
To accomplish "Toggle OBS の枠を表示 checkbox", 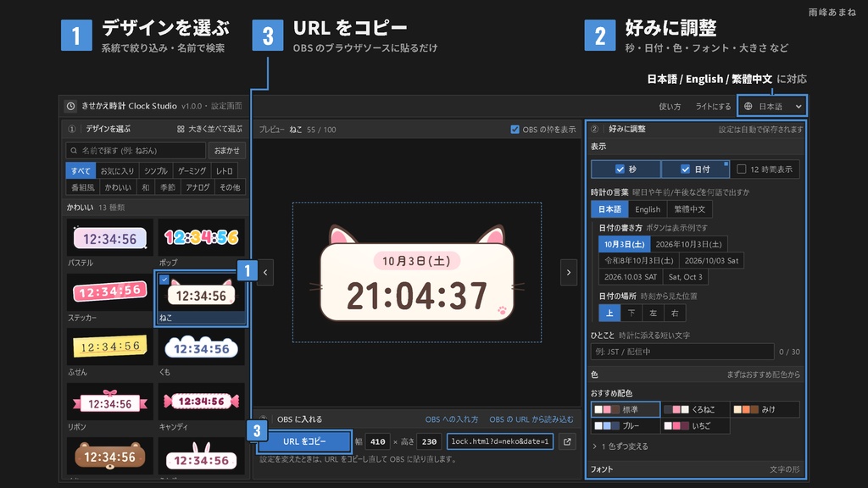I will pyautogui.click(x=515, y=130).
